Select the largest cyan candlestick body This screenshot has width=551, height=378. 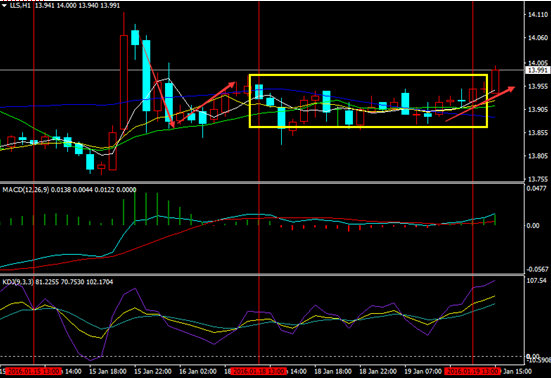[x=146, y=76]
